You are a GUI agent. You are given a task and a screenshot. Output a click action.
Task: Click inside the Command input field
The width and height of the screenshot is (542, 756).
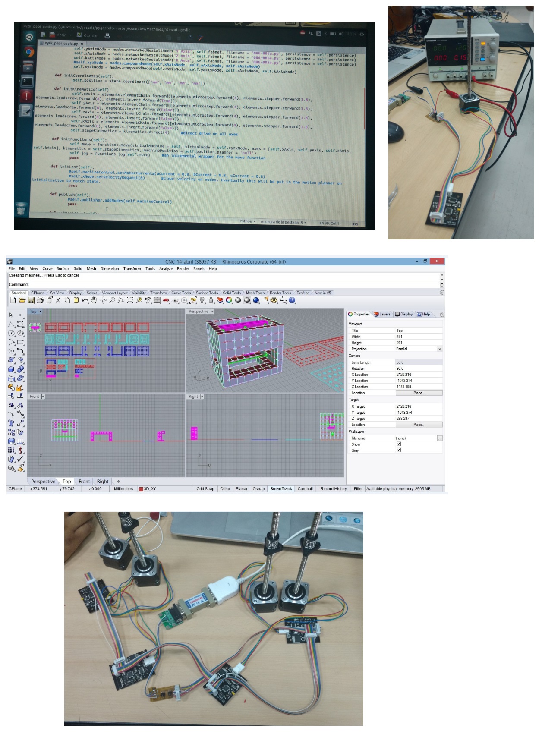tap(233, 285)
